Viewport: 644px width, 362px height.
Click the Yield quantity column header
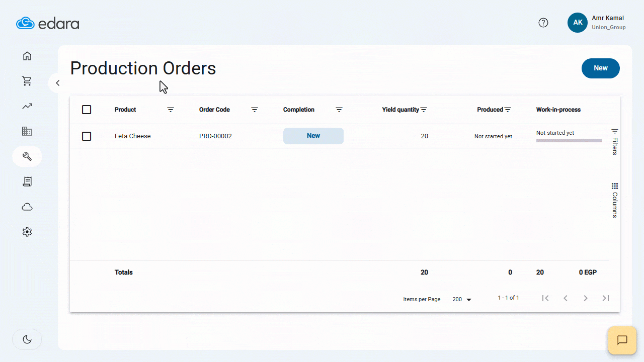point(400,110)
